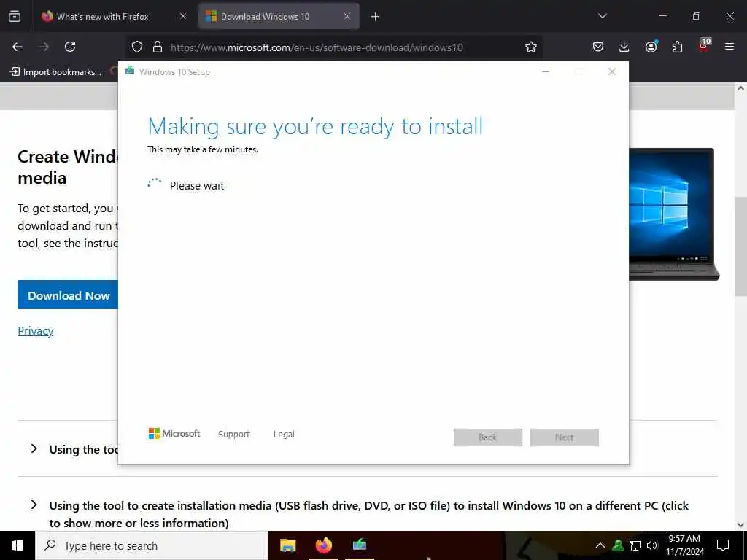
Task: Open the extensions puzzle-piece menu
Action: (x=677, y=47)
